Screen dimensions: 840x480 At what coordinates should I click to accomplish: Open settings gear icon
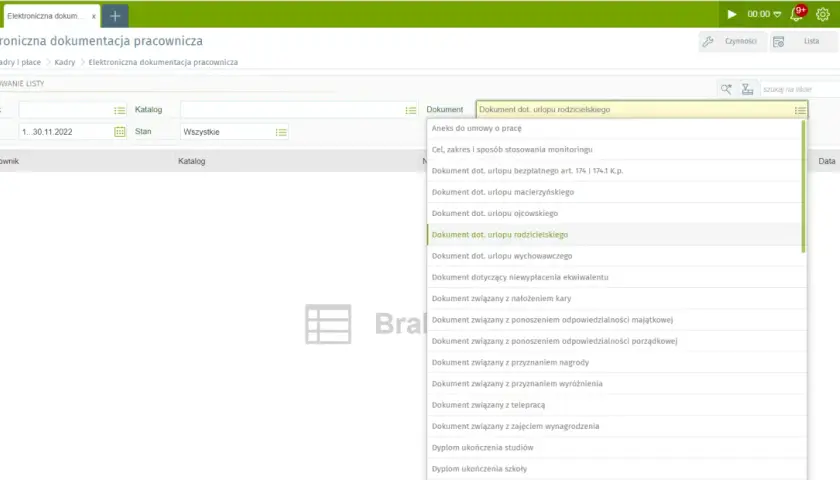tap(823, 14)
